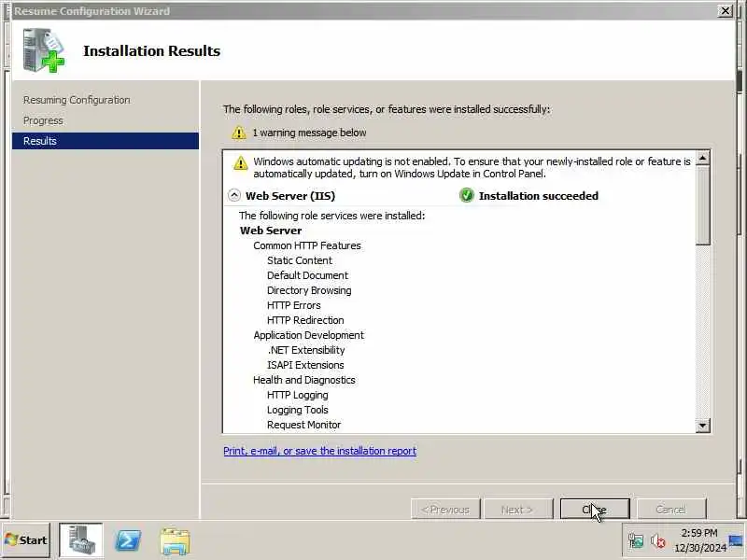Open Server Manager from the taskbar
747x560 pixels.
81,540
